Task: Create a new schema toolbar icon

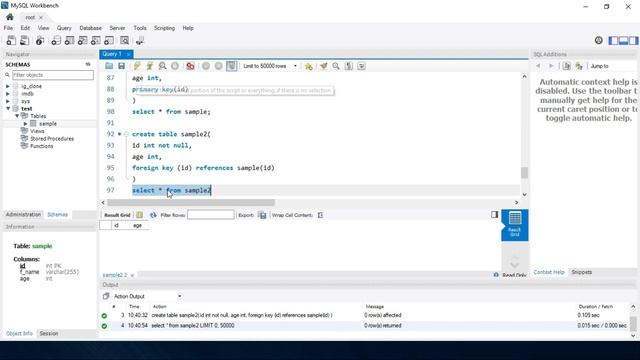Action: click(56, 40)
